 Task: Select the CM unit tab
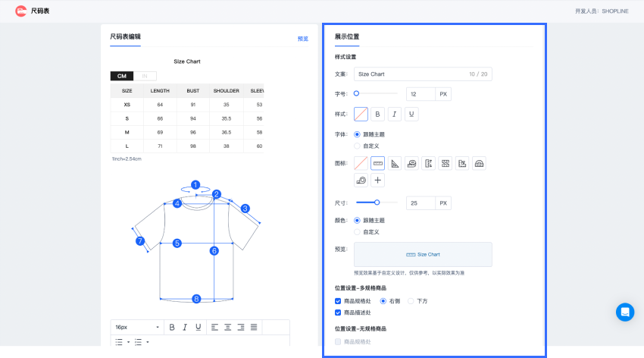[x=121, y=76]
